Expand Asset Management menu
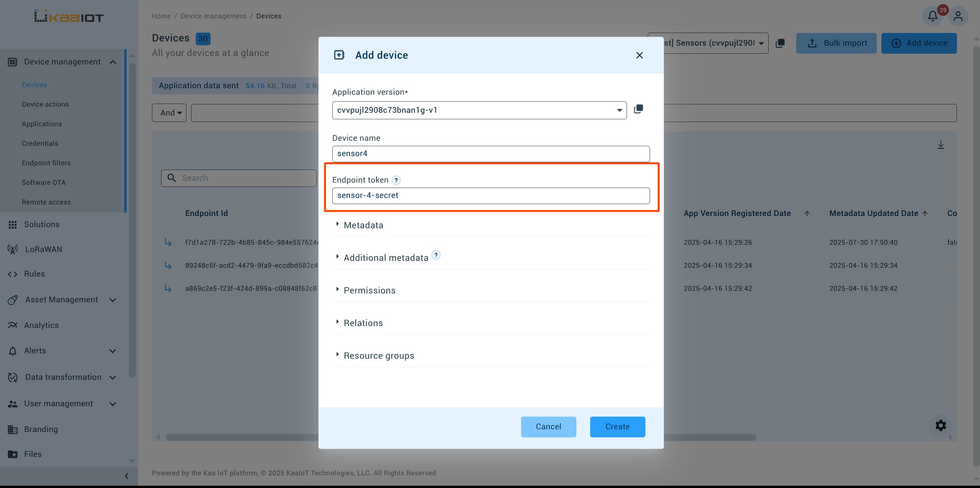 [x=113, y=300]
